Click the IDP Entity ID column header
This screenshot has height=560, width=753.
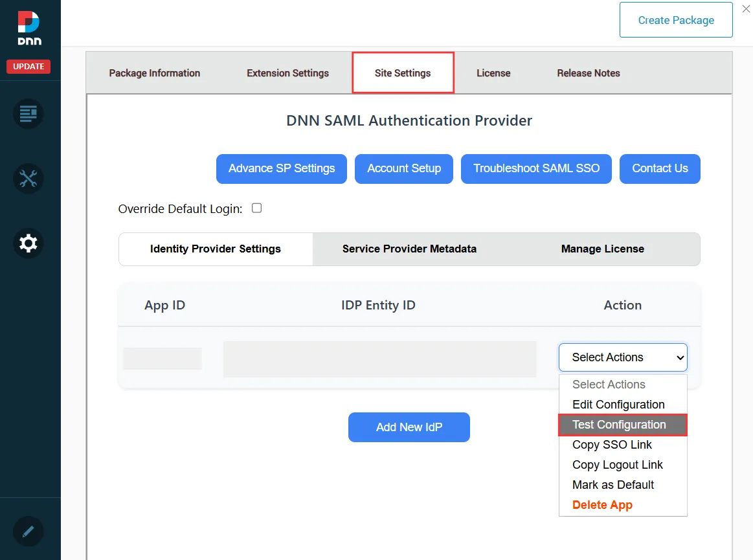[x=378, y=306]
